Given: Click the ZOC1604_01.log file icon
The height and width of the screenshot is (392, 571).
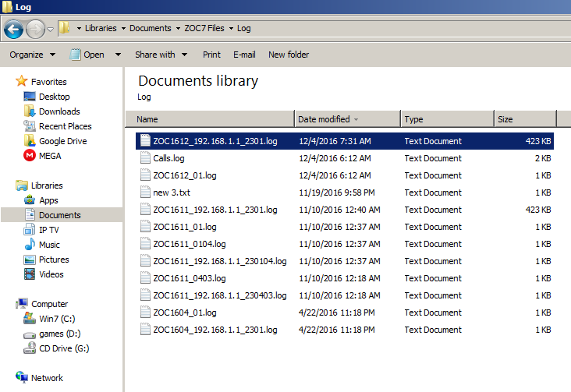Looking at the screenshot, I should [x=145, y=312].
